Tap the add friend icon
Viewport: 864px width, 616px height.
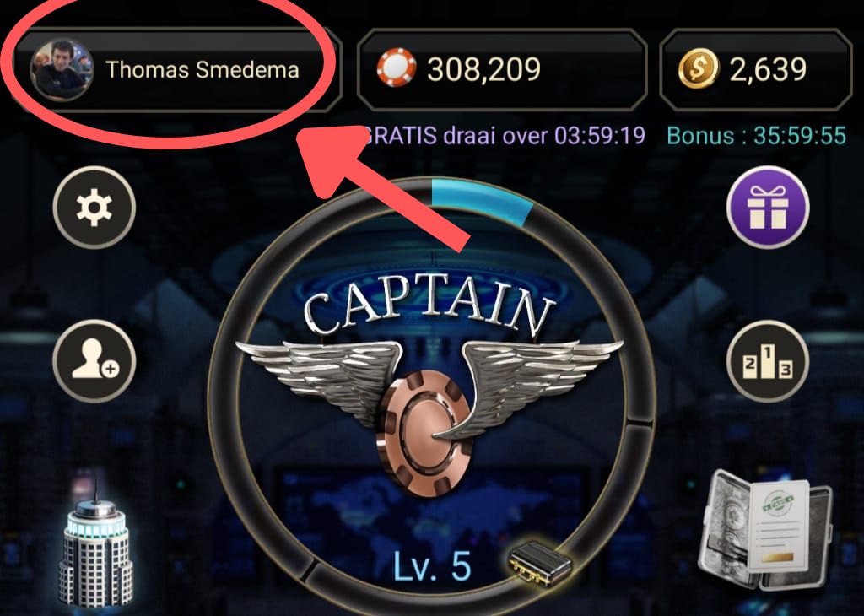pyautogui.click(x=94, y=361)
